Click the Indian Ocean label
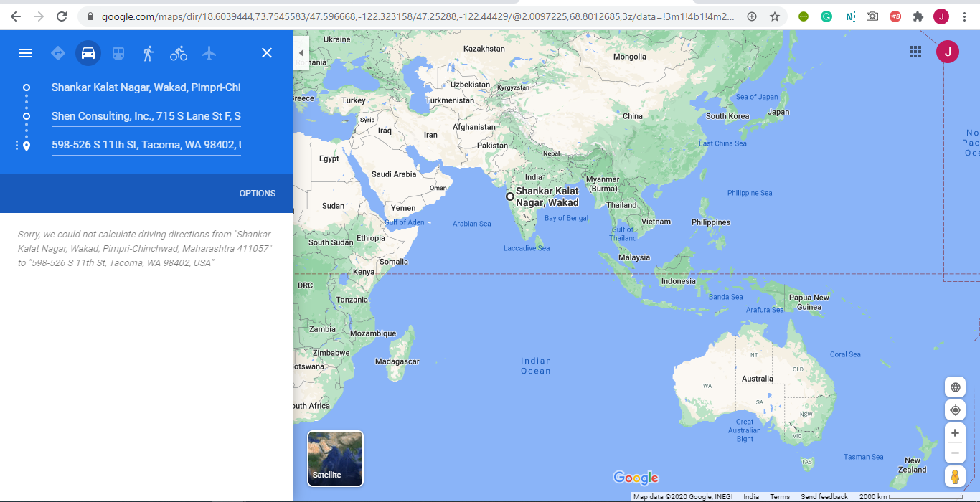The height and width of the screenshot is (502, 980). point(536,366)
